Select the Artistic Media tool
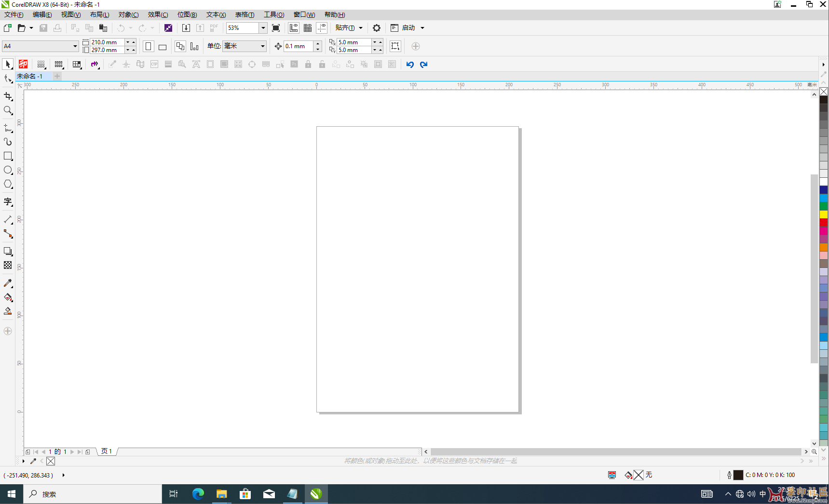This screenshot has height=504, width=829. click(8, 142)
